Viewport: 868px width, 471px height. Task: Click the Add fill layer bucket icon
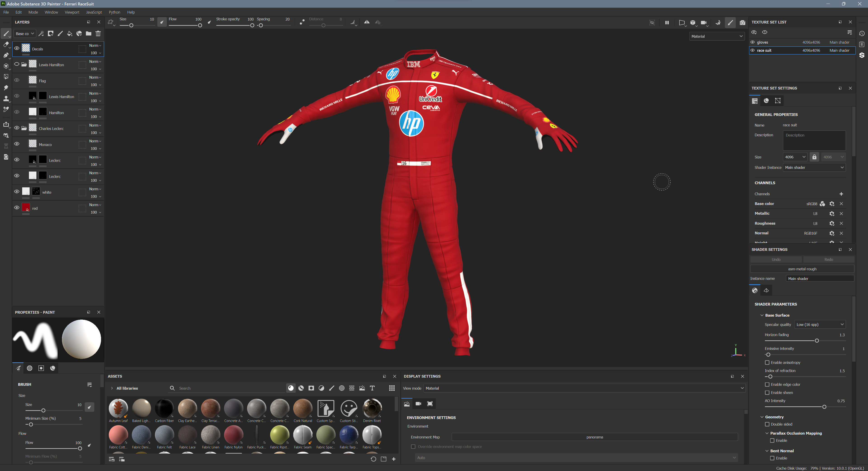click(69, 34)
